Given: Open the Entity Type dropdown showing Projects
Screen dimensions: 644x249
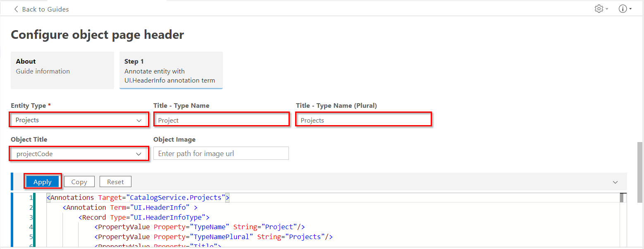Looking at the screenshot, I should pyautogui.click(x=79, y=120).
